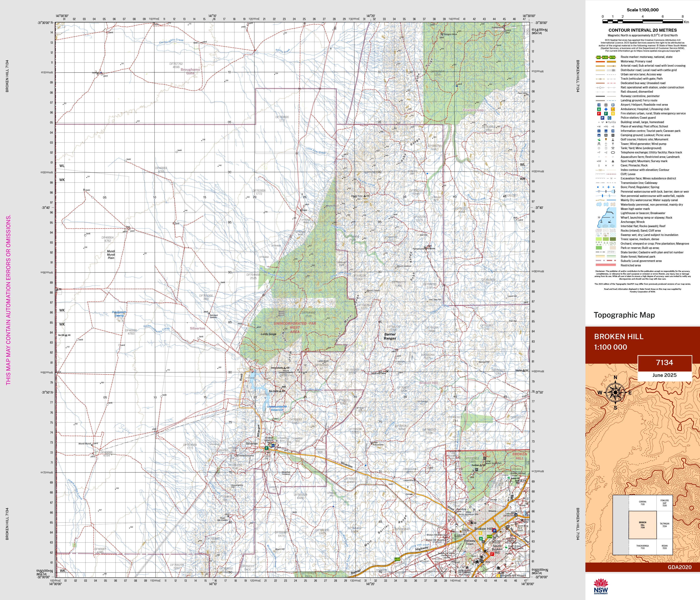Image resolution: width=700 pixels, height=600 pixels.
Task: Click the red urban Fire station icon in legend
Action: pos(599,114)
